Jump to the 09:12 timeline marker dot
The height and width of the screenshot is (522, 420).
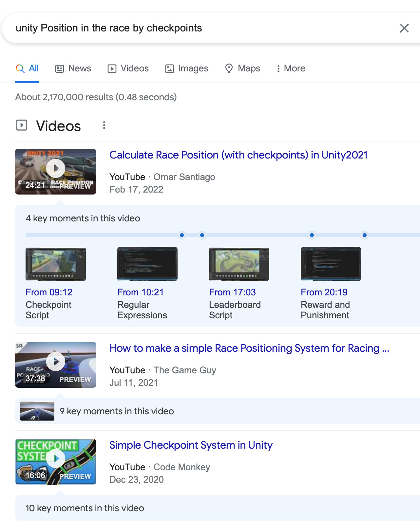click(182, 235)
